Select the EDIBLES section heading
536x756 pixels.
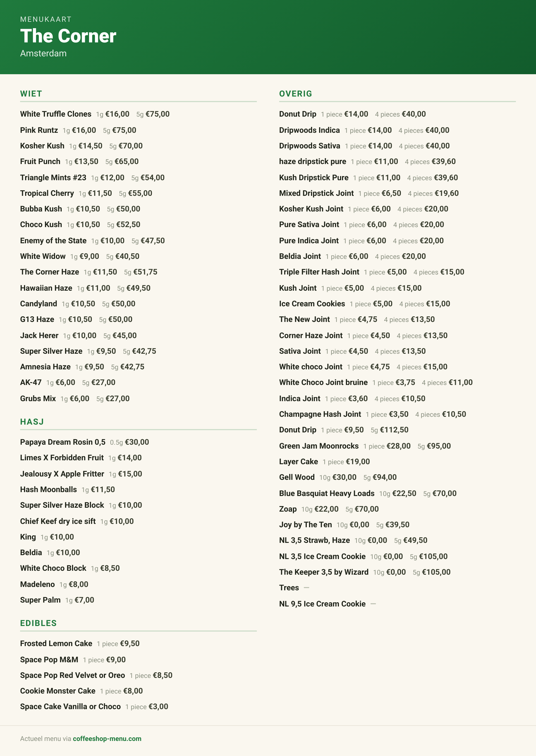38,623
